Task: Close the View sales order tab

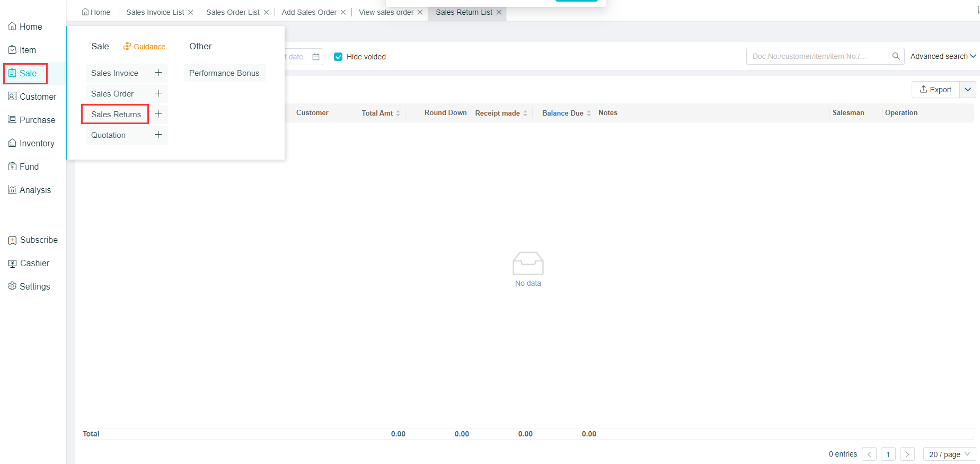Action: click(420, 12)
